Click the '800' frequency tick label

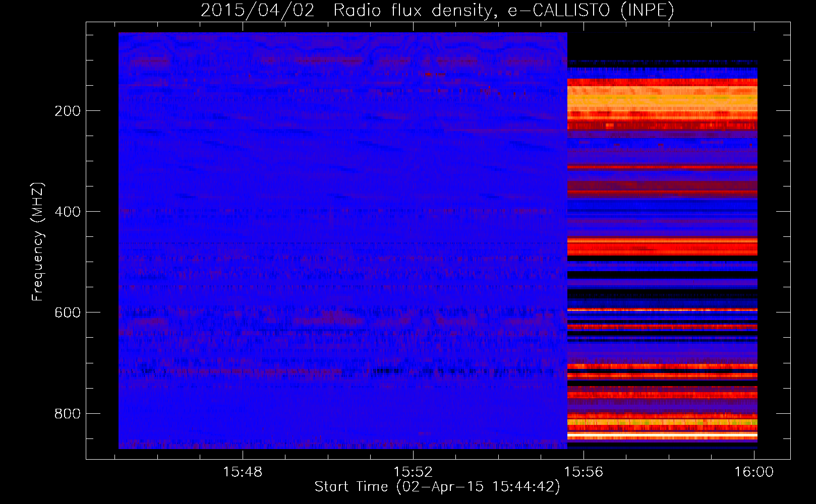click(x=68, y=414)
